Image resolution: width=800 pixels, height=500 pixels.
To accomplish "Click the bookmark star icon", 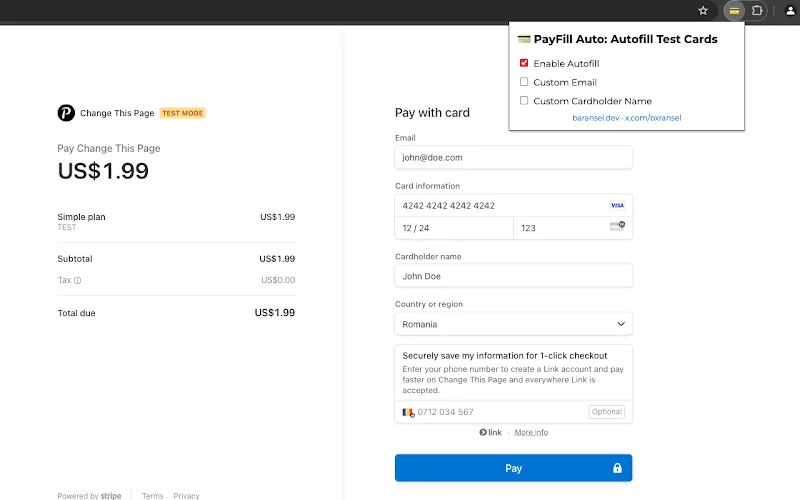I will click(x=703, y=11).
